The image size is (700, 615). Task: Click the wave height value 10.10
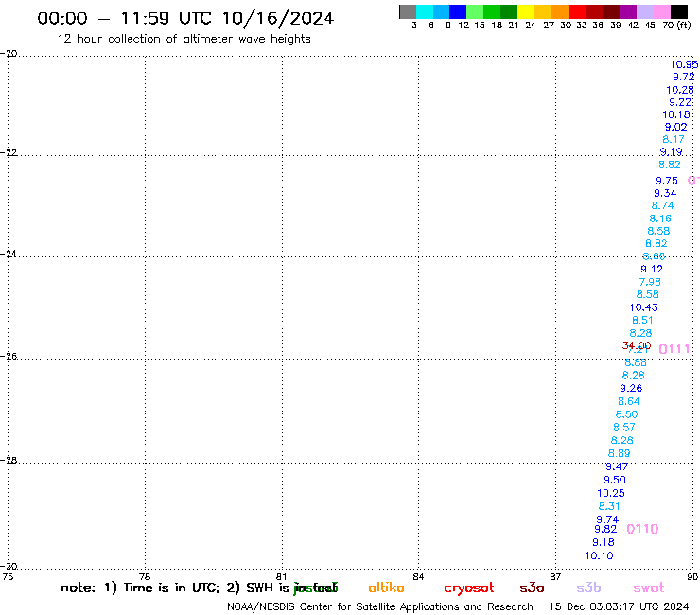point(599,556)
